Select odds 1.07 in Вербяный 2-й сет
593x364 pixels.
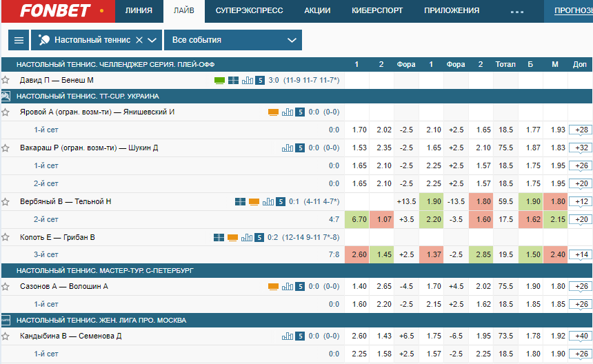(x=381, y=220)
